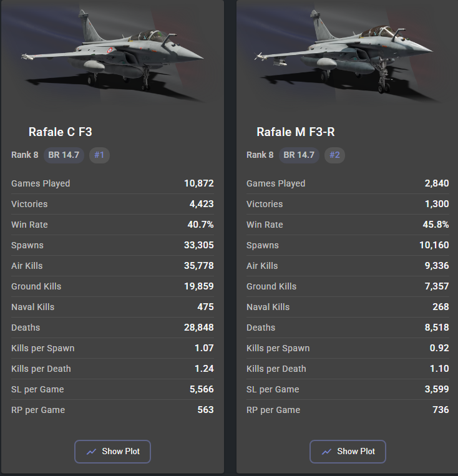Select the #1 ranking badge

pos(99,155)
